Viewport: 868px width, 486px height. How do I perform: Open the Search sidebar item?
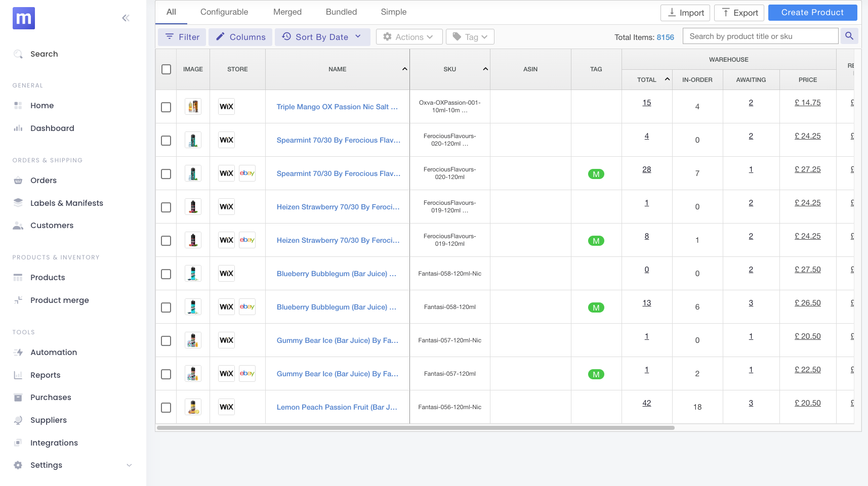[x=44, y=54]
